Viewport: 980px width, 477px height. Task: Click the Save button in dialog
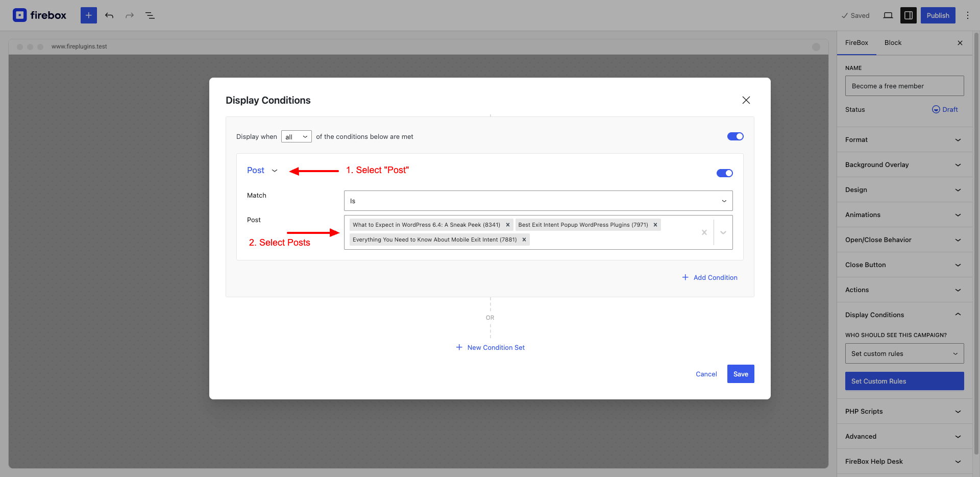tap(741, 374)
